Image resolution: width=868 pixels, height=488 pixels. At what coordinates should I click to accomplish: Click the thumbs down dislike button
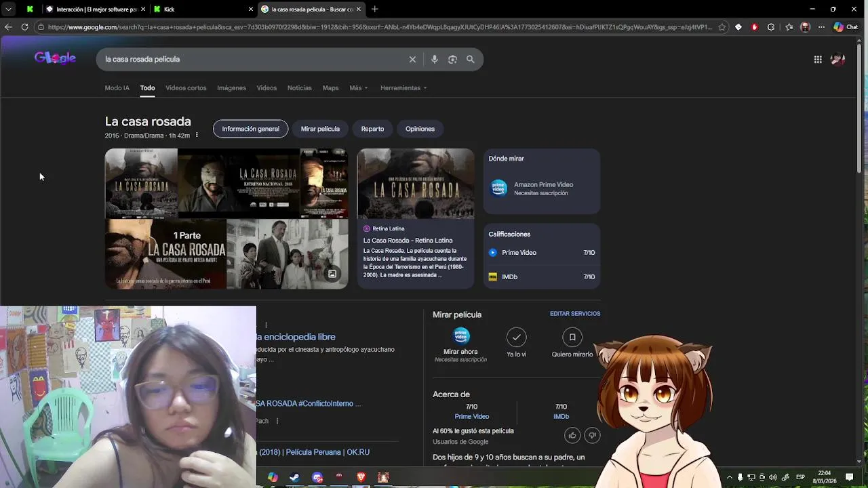[592, 435]
